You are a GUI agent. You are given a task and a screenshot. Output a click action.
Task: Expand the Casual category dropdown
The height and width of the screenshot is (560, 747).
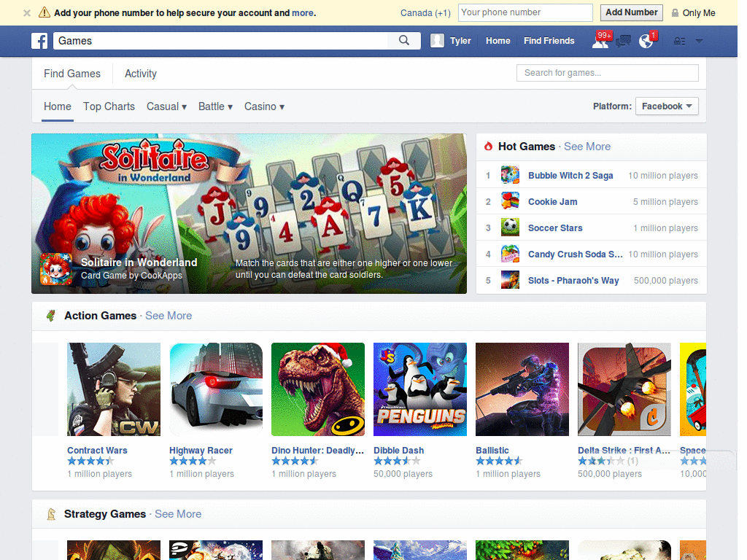point(167,106)
